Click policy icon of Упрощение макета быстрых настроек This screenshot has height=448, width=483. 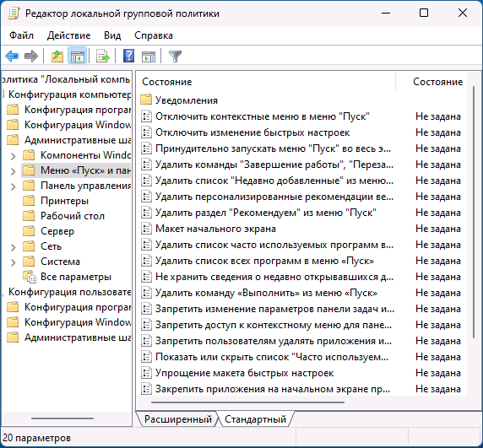coord(146,373)
